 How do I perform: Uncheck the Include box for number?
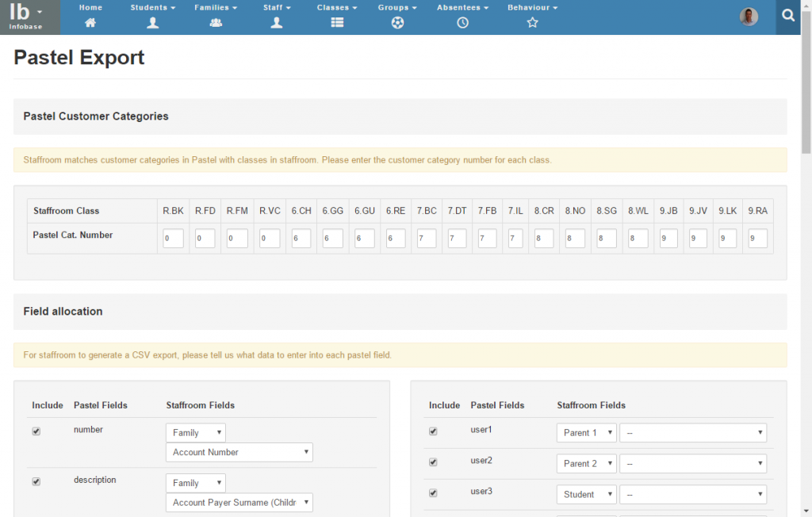36,431
